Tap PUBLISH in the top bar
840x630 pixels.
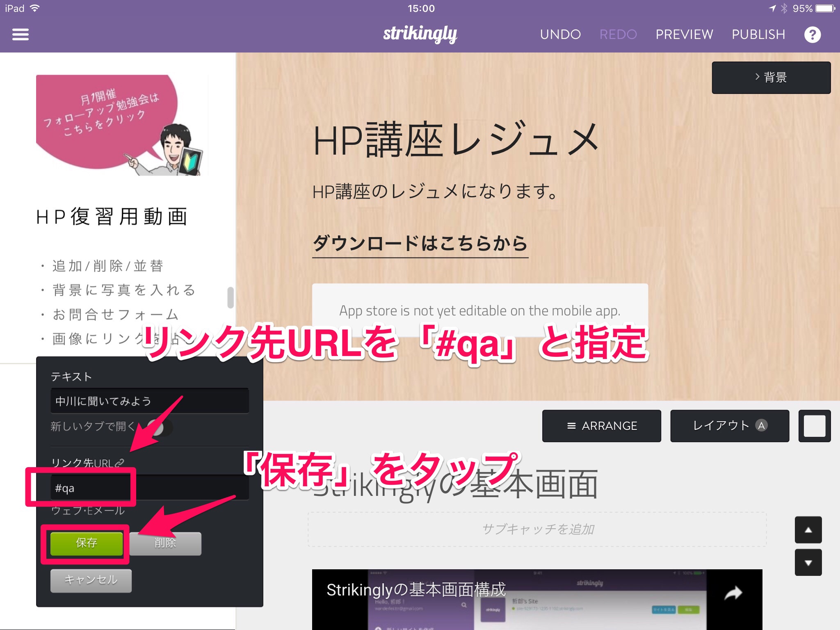[758, 34]
